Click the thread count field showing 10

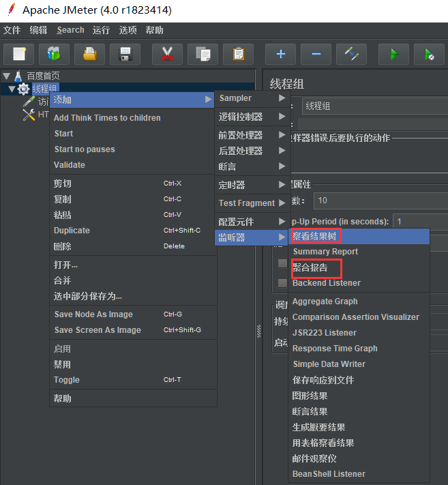click(x=381, y=201)
